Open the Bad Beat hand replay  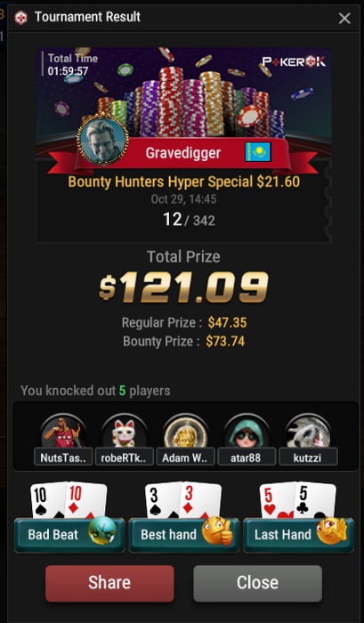[x=69, y=535]
